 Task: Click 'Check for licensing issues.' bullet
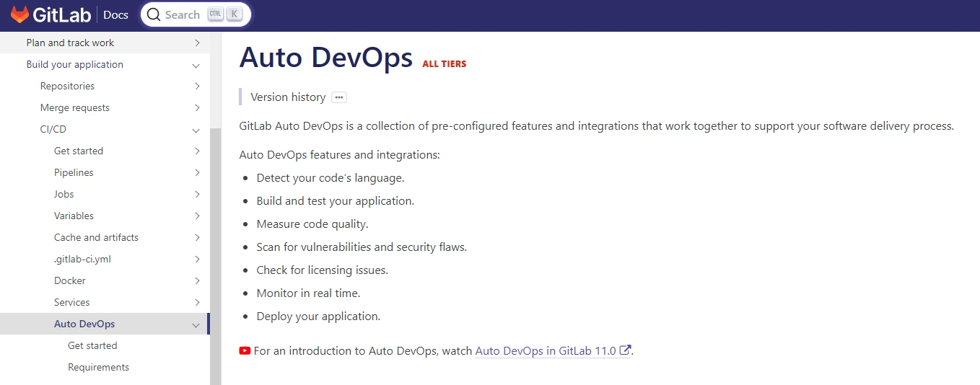click(323, 270)
